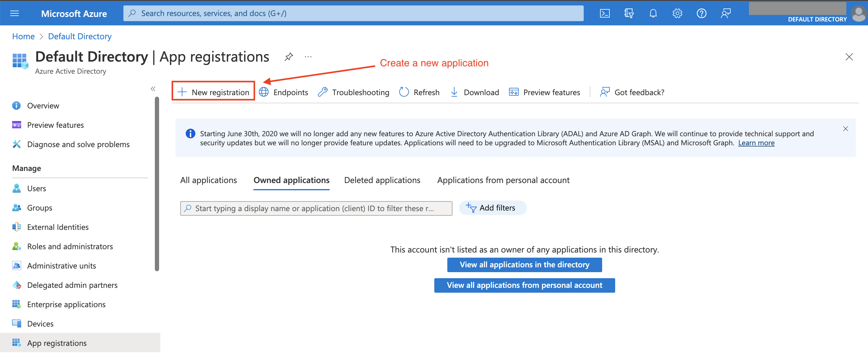
Task: Refresh the app registrations list
Action: point(419,92)
